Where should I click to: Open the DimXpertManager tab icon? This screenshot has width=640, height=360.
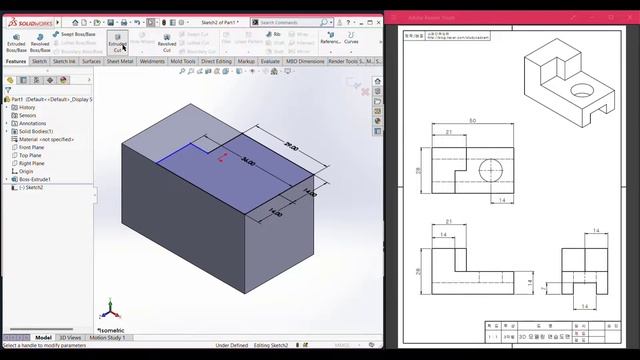[x=50, y=80]
